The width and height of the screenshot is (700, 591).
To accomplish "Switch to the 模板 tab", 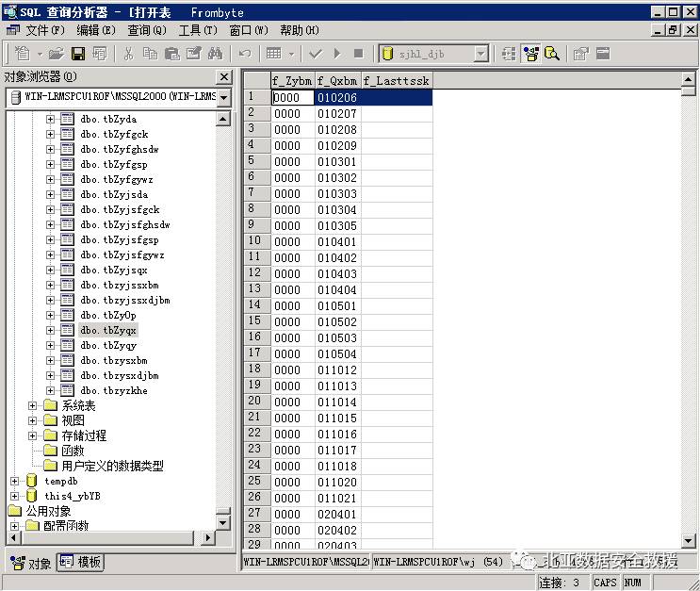I will tap(81, 562).
